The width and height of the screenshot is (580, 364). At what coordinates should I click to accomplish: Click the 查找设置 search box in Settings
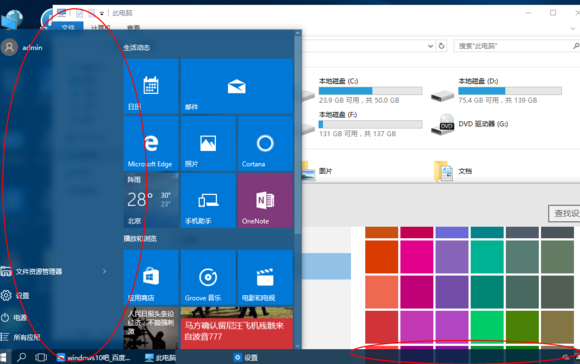click(564, 213)
